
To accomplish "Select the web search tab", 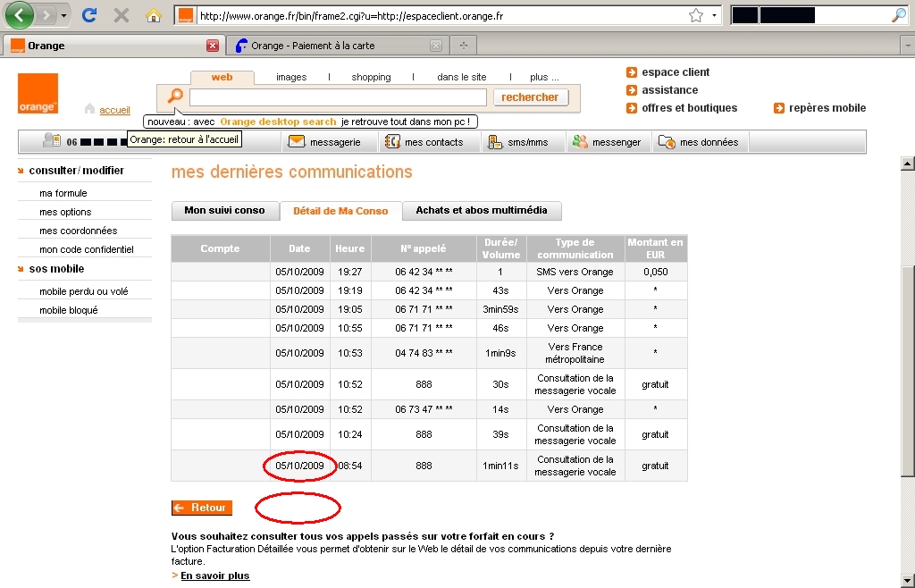I will click(x=222, y=77).
